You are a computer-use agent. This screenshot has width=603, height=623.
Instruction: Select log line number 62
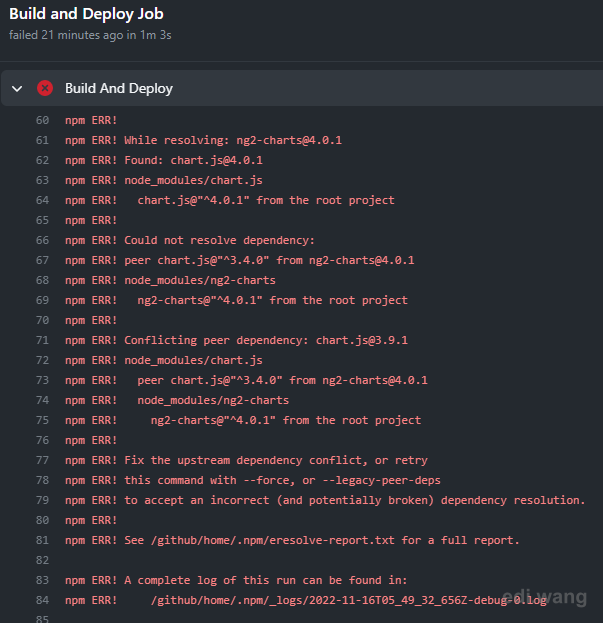43,160
